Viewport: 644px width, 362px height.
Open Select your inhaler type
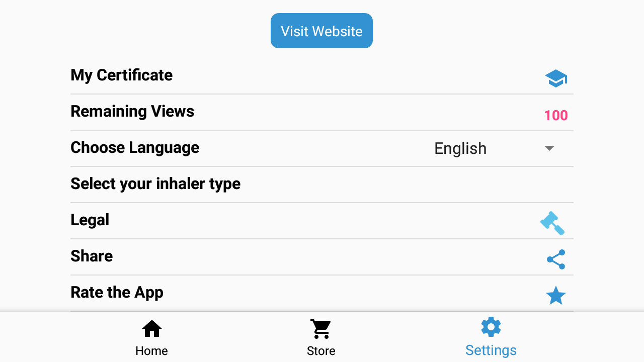point(155,184)
